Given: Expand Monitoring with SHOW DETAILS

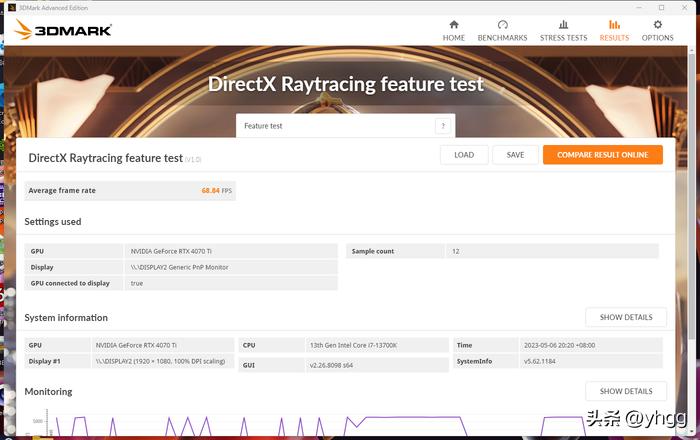Looking at the screenshot, I should [x=625, y=391].
